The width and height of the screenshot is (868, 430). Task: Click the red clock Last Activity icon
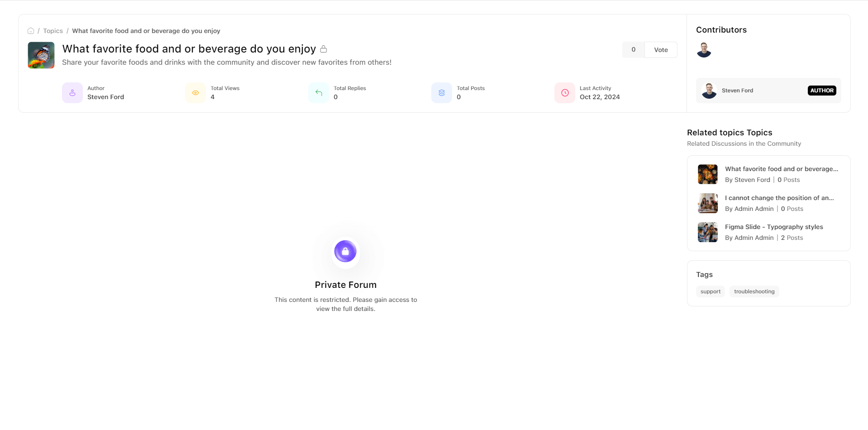pos(565,93)
